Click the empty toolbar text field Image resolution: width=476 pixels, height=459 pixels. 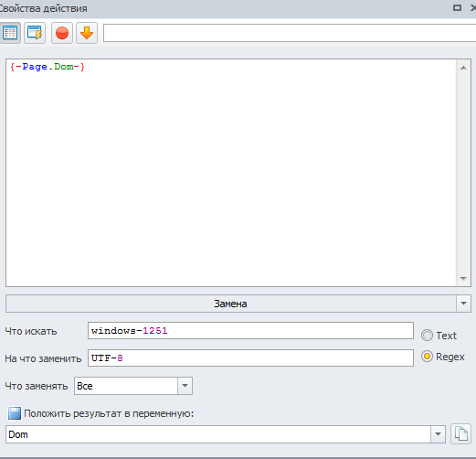coord(290,33)
